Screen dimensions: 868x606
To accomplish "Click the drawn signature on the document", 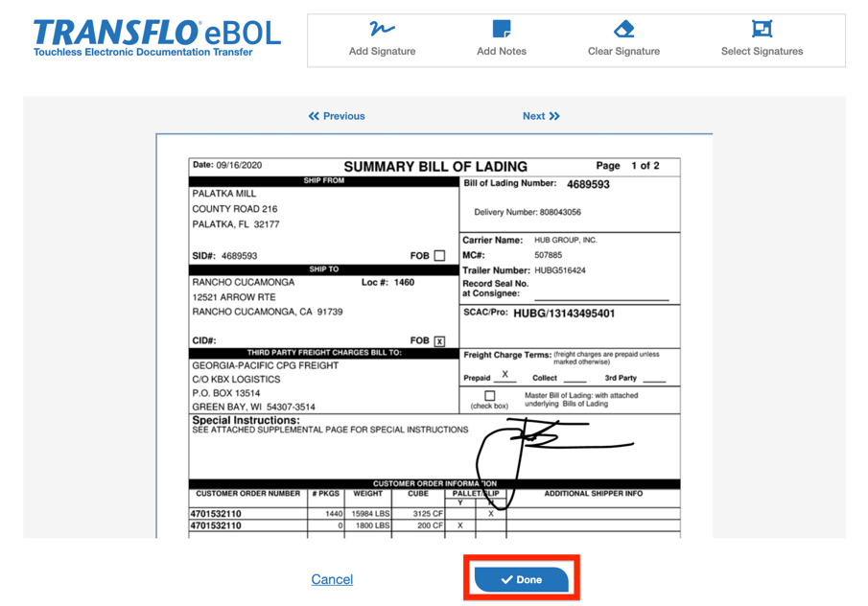I will pos(555,462).
